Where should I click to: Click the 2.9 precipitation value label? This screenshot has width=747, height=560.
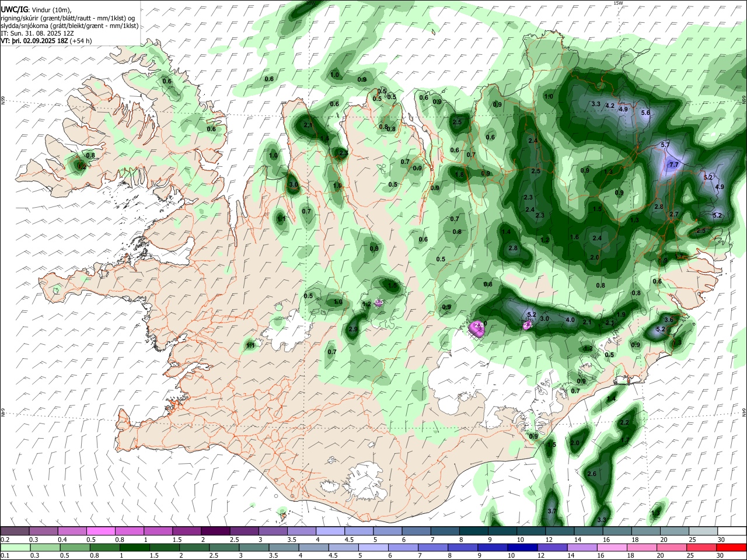tap(352, 330)
